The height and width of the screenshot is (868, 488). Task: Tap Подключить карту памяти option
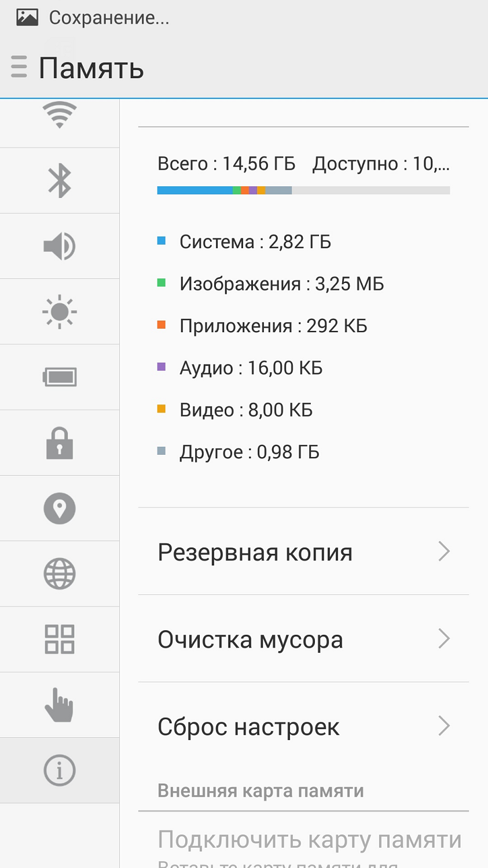(x=309, y=840)
